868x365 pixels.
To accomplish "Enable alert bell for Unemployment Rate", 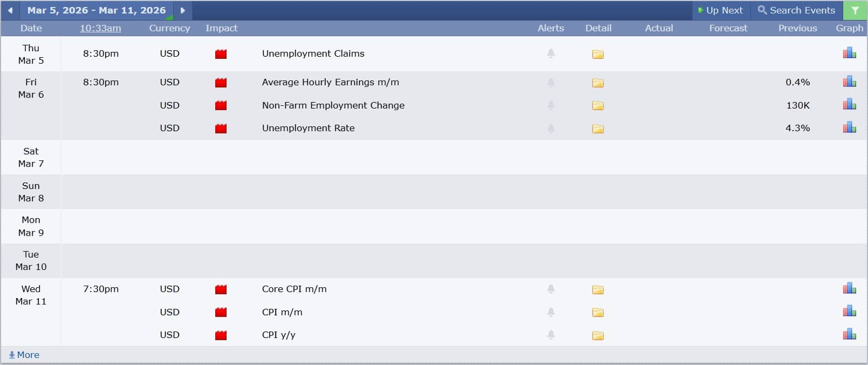I will tap(551, 128).
